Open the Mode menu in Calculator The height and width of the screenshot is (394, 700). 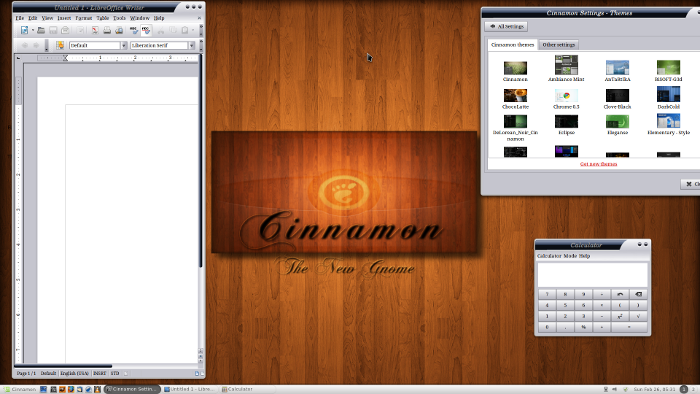(x=570, y=256)
